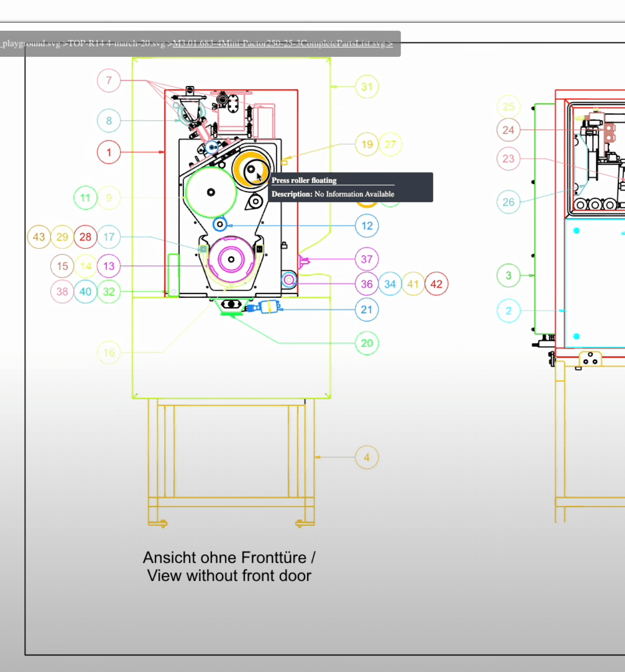Select the blue callout number 21
Image resolution: width=625 pixels, height=672 pixels.
(367, 309)
